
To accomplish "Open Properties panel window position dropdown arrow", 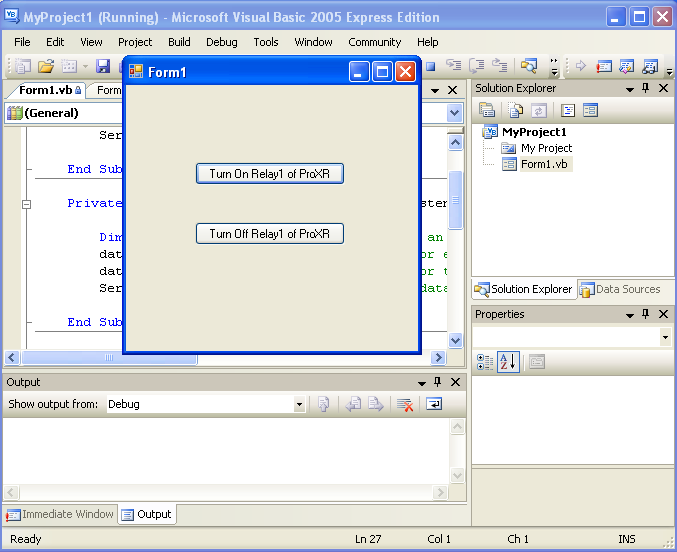I will 630,315.
